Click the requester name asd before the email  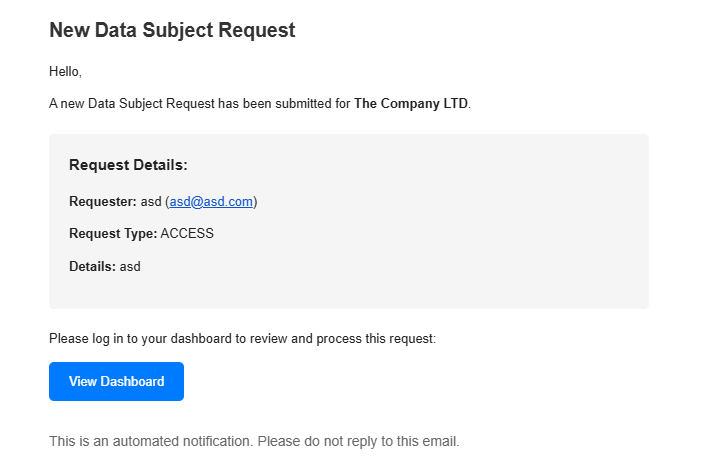tap(151, 202)
